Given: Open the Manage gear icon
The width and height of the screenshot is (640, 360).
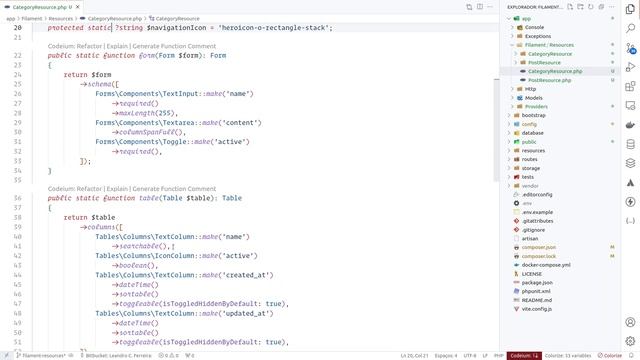Looking at the screenshot, I should (630, 341).
